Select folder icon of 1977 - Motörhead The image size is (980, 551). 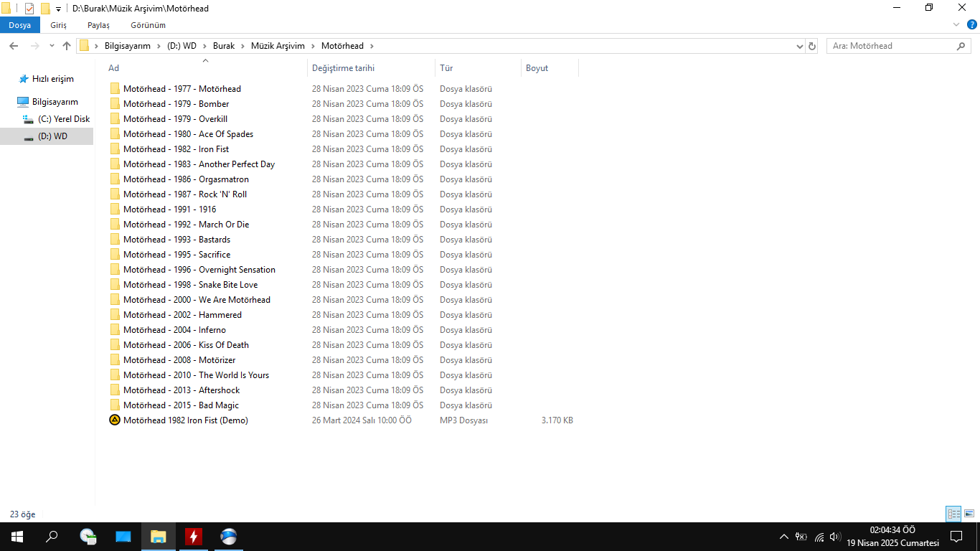tap(115, 89)
